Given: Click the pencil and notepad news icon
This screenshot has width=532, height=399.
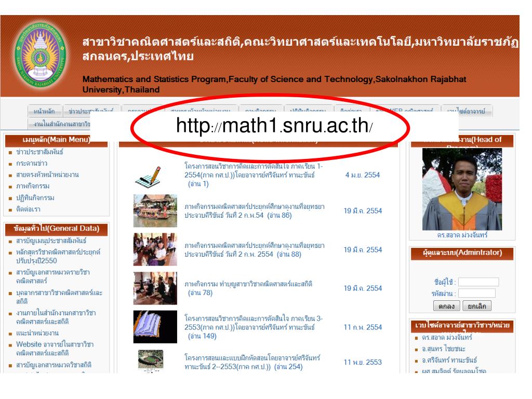Looking at the screenshot, I should 148,177.
